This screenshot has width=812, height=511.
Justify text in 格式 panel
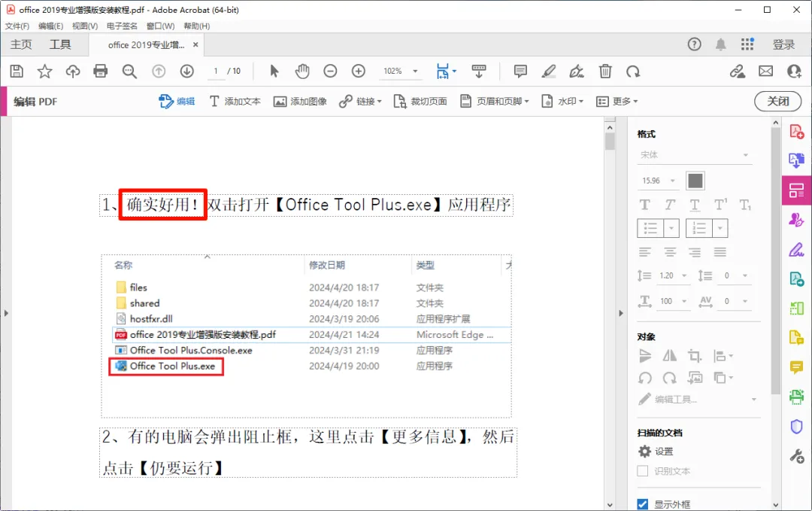pyautogui.click(x=720, y=252)
